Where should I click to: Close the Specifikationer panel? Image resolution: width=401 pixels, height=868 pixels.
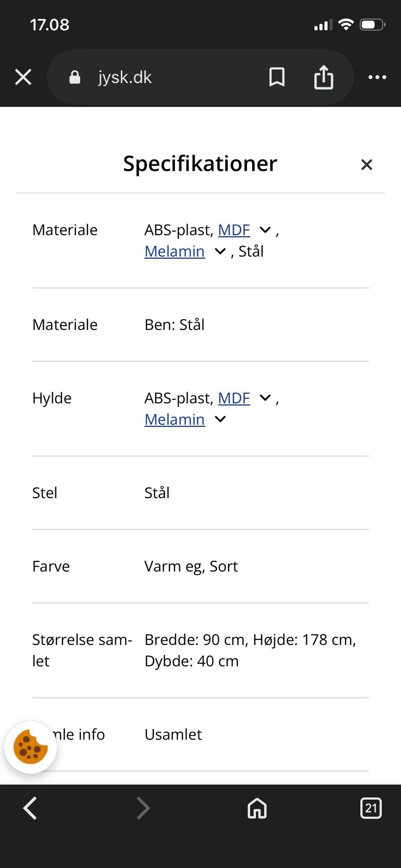pyautogui.click(x=366, y=164)
